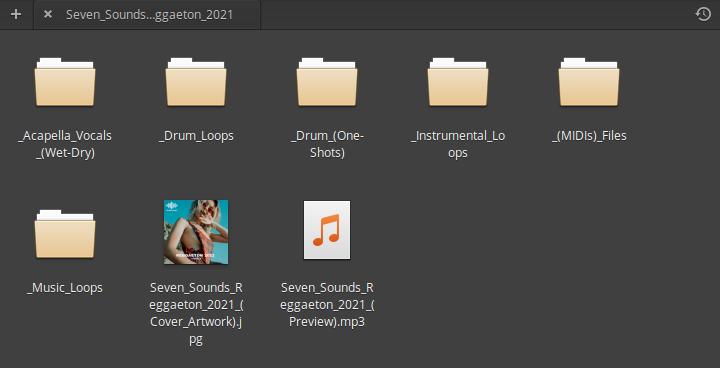Click the Seven_Sounds_Reggaeton_2021_(Preview).mp3 file name
This screenshot has width=720, height=368.
(x=327, y=305)
